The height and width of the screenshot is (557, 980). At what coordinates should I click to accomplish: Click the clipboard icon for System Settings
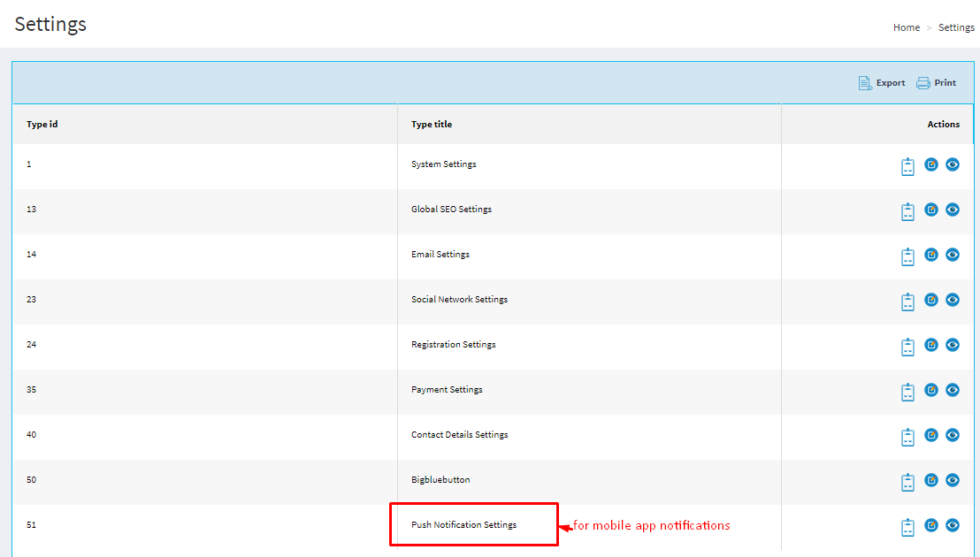[x=907, y=166]
